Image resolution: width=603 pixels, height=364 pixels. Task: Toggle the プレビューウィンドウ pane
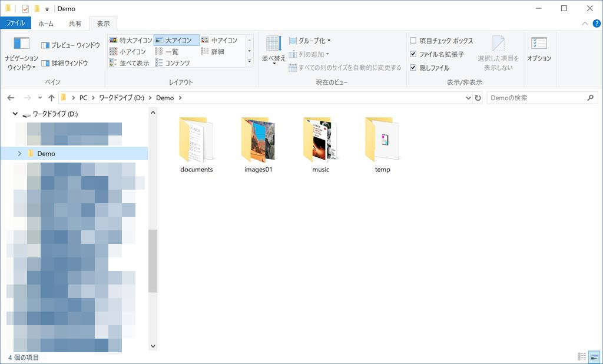click(x=71, y=45)
